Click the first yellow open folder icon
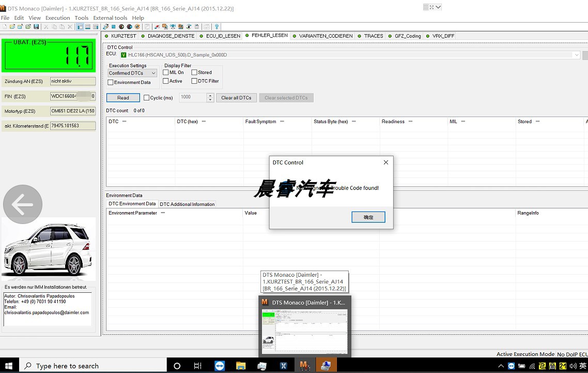588x373 pixels. [12, 27]
